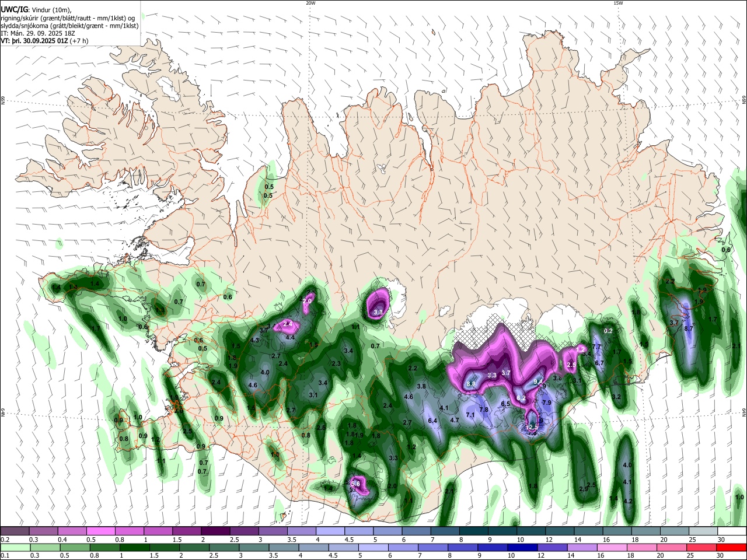The image size is (747, 560).
Task: Pick the deep navy blue 10–12 swatch in lower legend
Action: (522, 547)
